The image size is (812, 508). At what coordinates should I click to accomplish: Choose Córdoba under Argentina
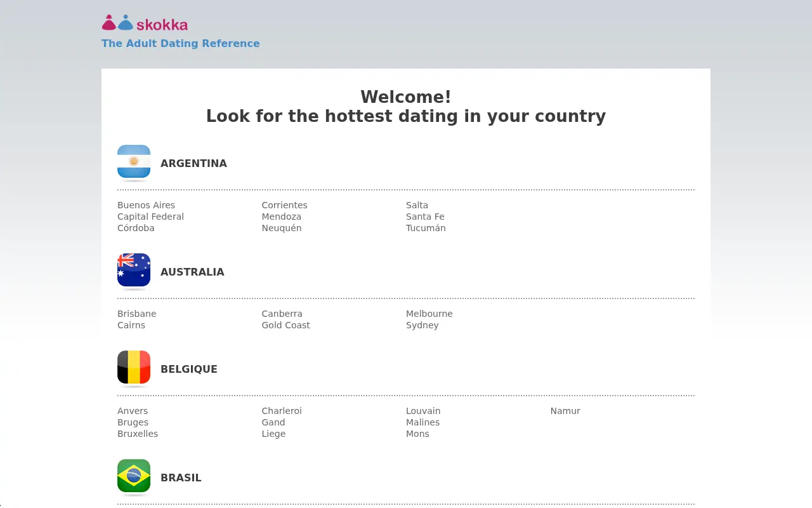[x=136, y=228]
